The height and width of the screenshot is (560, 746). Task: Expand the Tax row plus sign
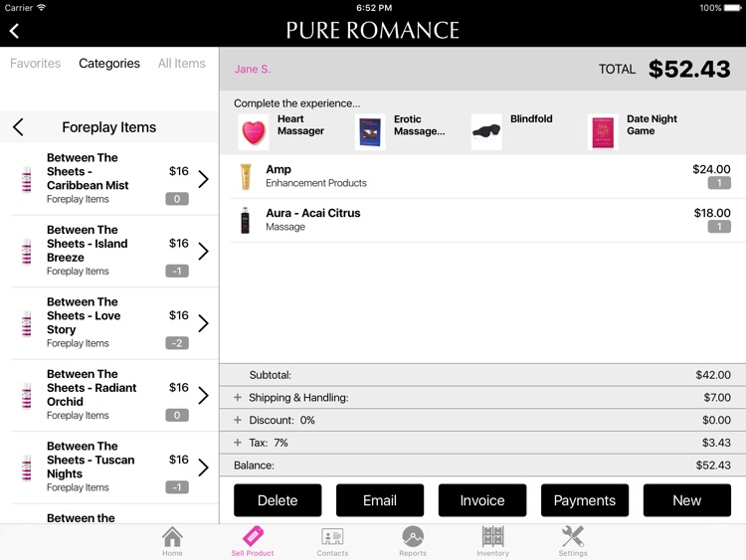[238, 443]
